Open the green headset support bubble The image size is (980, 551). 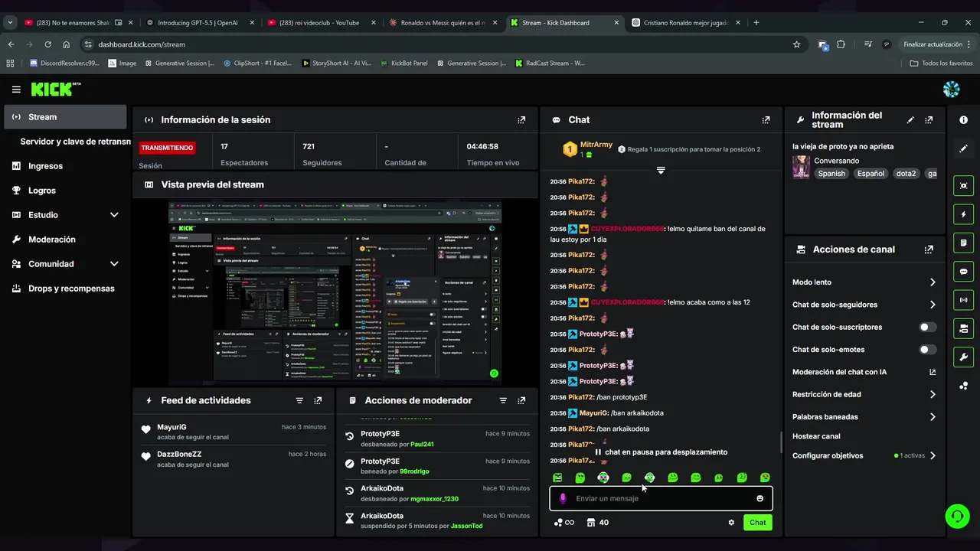956,516
